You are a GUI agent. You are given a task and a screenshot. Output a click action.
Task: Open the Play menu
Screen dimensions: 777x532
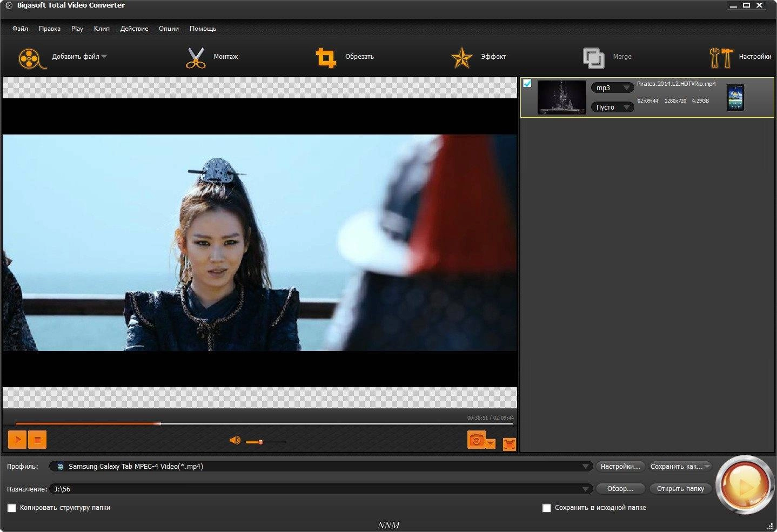(x=77, y=29)
